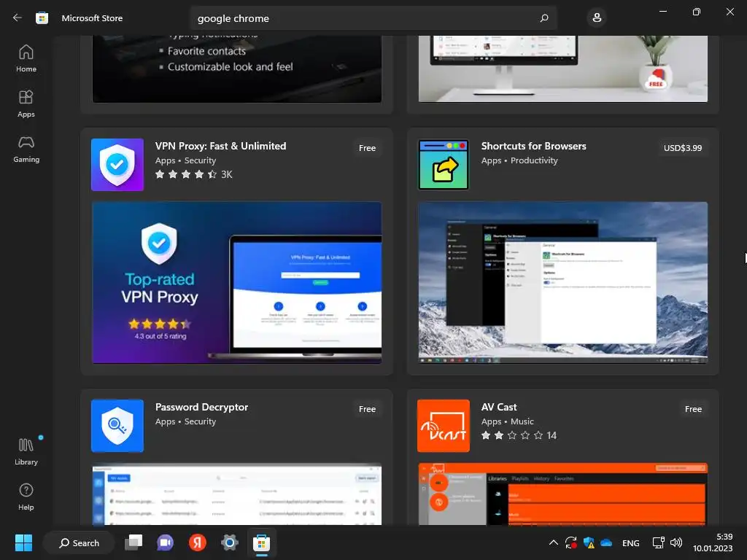Click the Password Decryptor app icon

[x=117, y=426]
